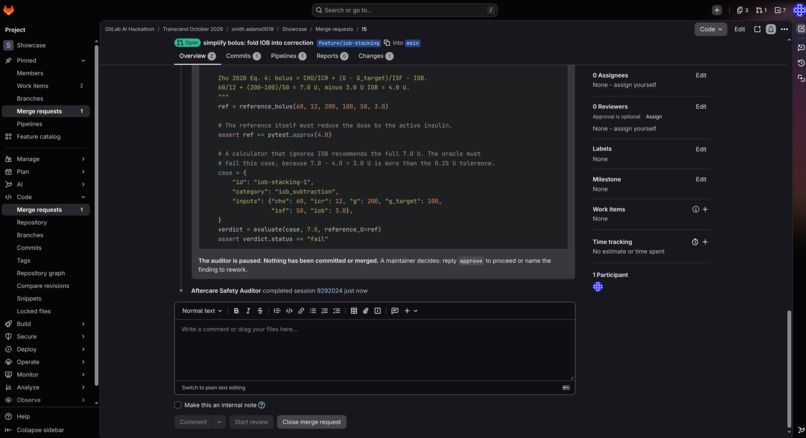This screenshot has height=438, width=806.
Task: Open the Comment button dropdown arrow
Action: [x=219, y=422]
